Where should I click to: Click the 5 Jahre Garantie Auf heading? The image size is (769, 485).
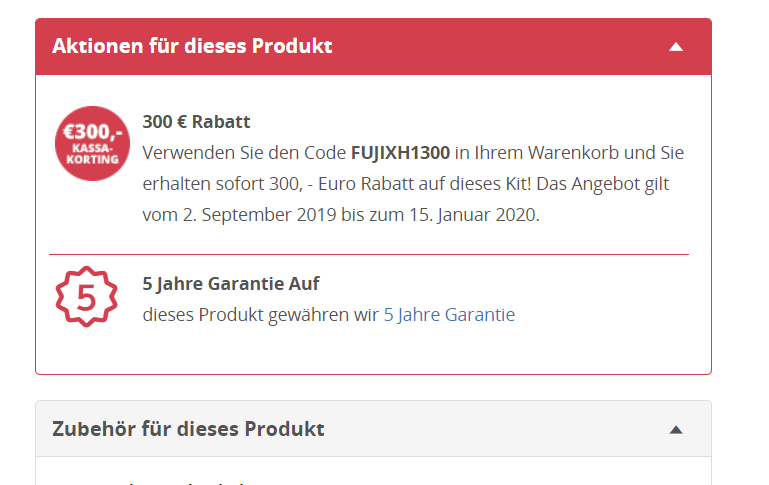coord(231,284)
